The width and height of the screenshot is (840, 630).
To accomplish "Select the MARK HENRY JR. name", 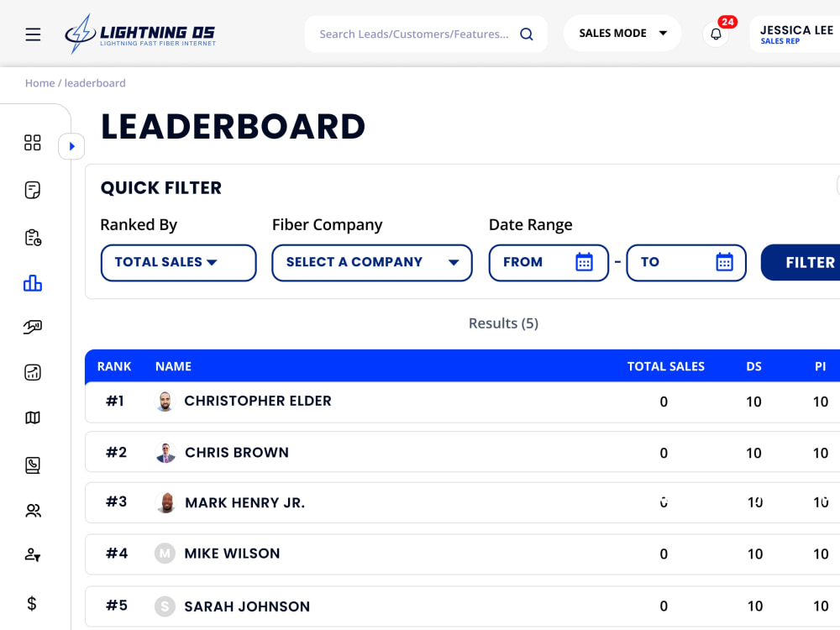I will [244, 502].
